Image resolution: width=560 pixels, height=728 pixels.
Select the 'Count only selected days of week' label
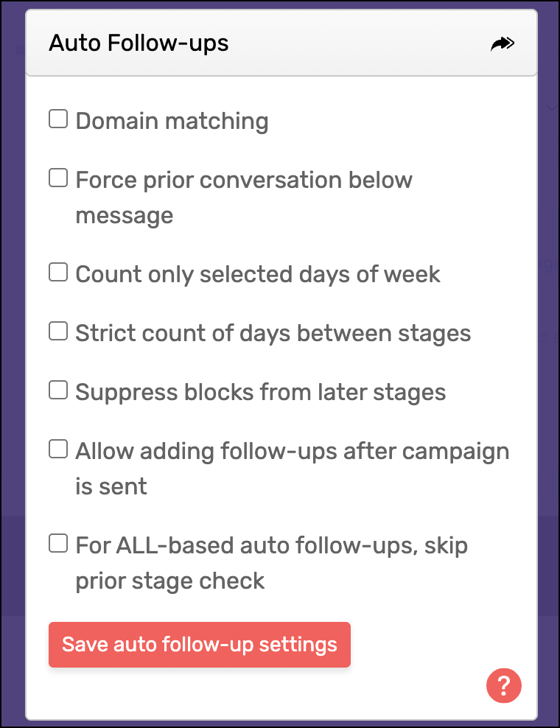coord(258,274)
